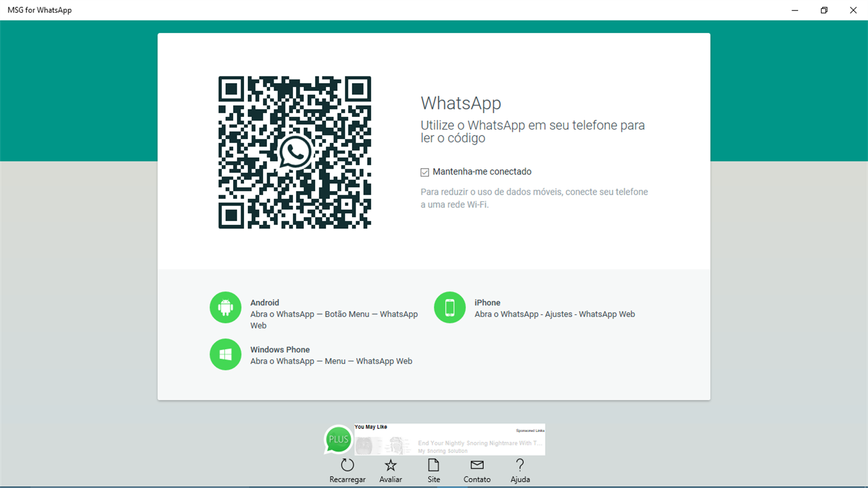Viewport: 868px width, 488px height.
Task: Open the Site page icon
Action: tap(433, 471)
